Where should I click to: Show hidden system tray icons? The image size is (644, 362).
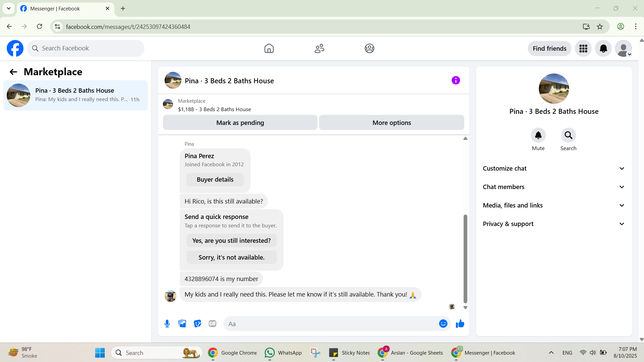[551, 353]
